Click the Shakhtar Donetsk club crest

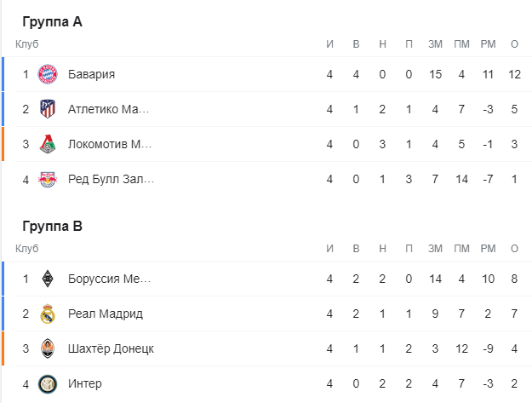tap(48, 348)
